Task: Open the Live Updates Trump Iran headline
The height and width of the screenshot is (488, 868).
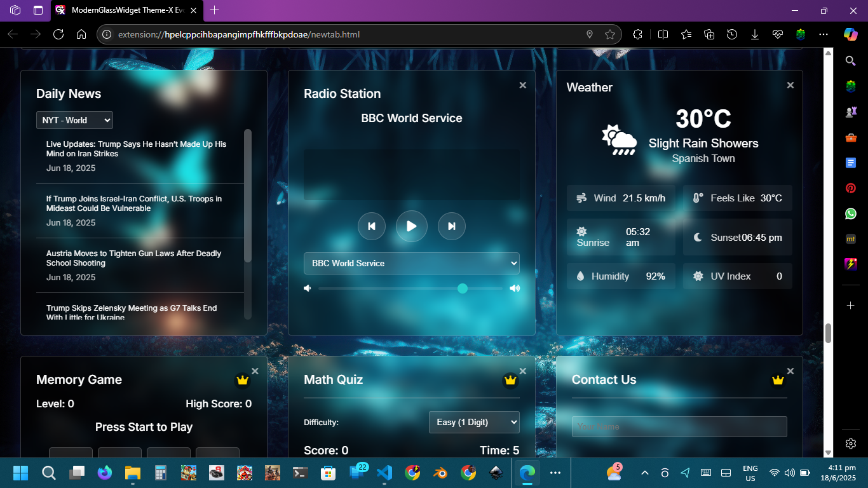Action: (136, 149)
